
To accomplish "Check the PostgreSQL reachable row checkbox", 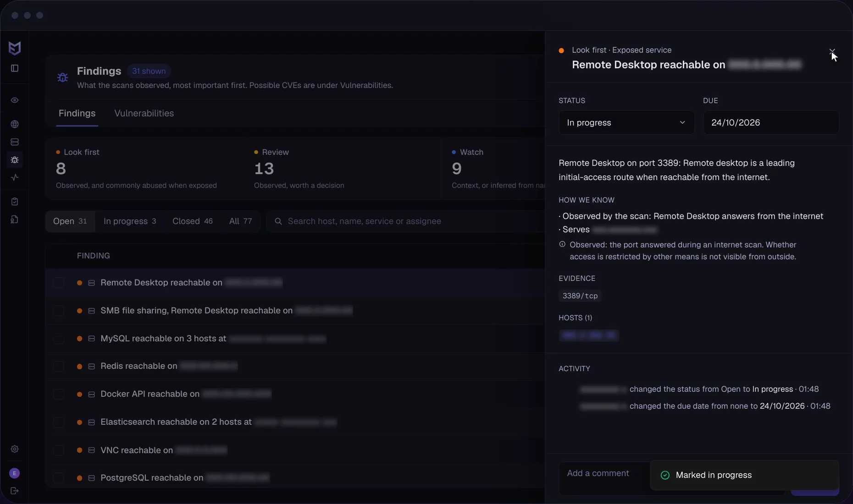I will pyautogui.click(x=59, y=478).
